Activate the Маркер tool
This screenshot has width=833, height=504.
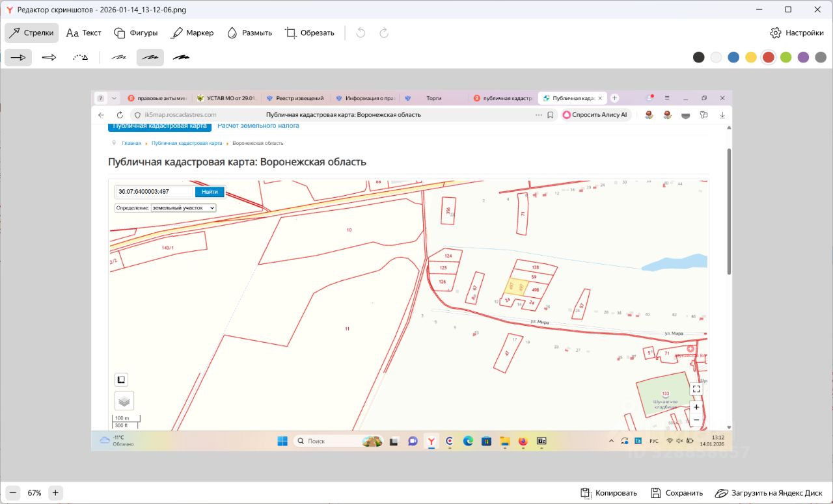pos(191,33)
